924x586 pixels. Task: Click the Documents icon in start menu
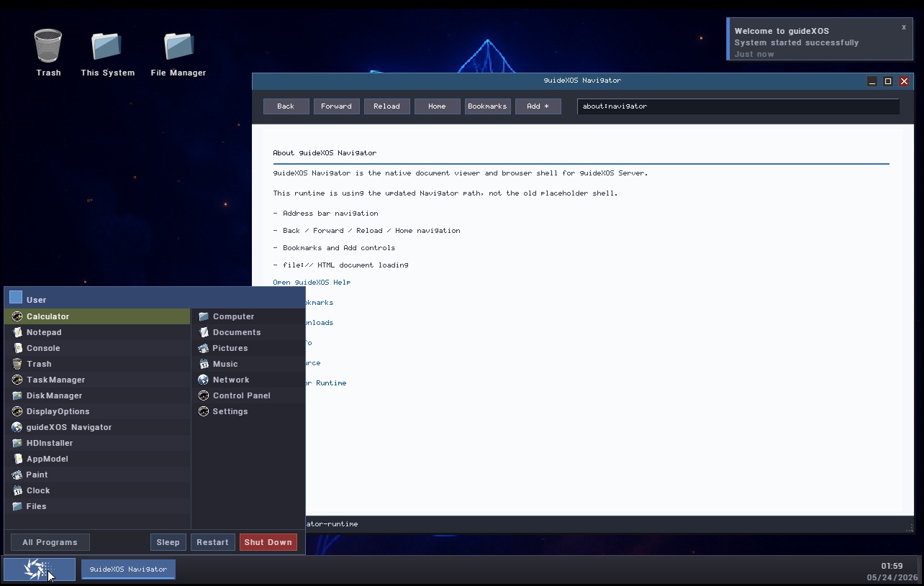tap(204, 332)
